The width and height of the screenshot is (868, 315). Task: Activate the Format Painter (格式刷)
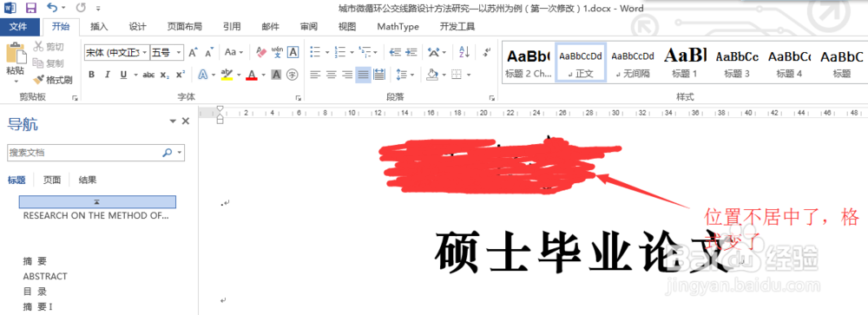[53, 80]
